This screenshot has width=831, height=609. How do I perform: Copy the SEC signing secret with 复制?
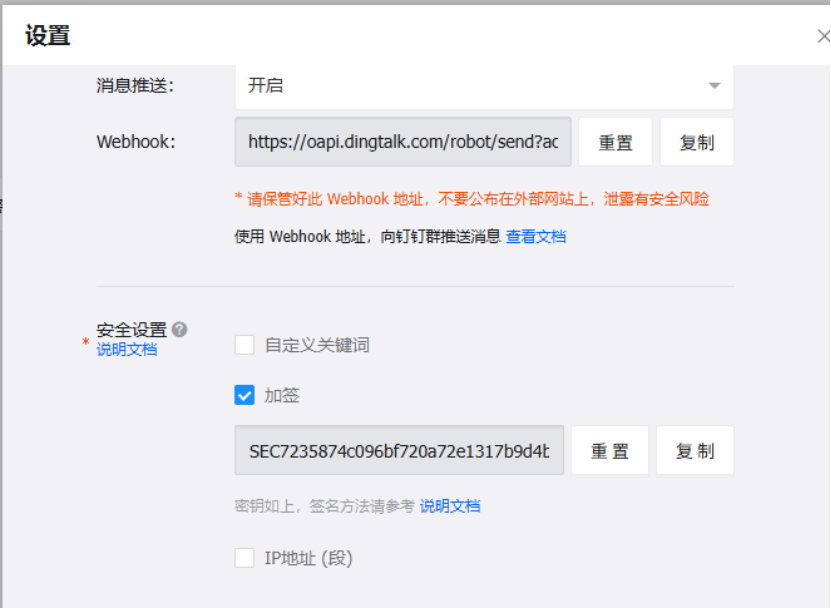pyautogui.click(x=695, y=451)
